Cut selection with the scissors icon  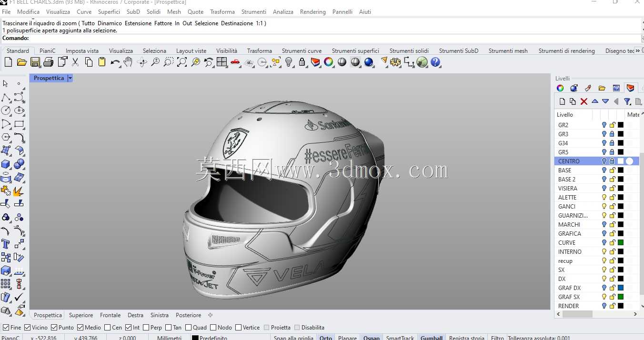75,62
